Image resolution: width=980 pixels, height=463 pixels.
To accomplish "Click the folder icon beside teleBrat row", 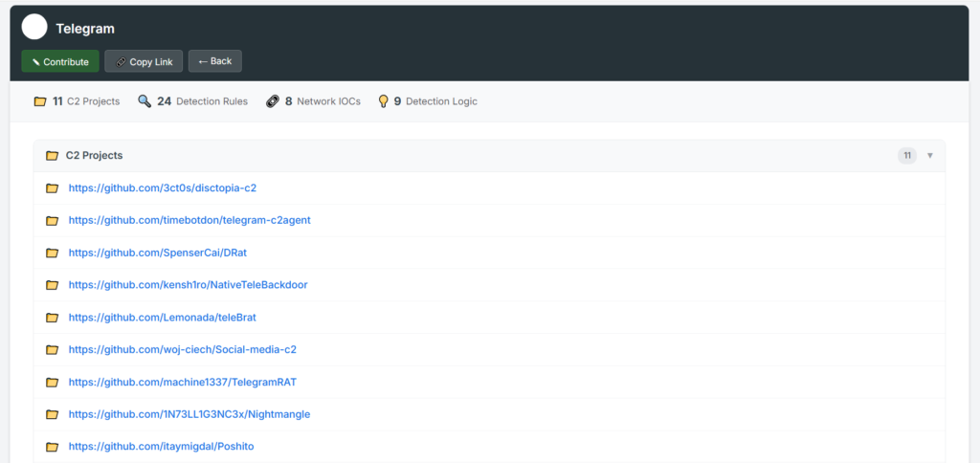I will point(52,318).
